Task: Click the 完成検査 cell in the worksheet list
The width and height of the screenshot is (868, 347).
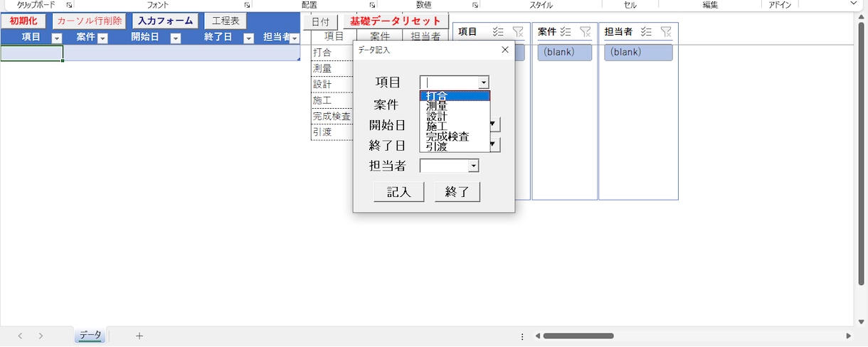Action: click(333, 116)
